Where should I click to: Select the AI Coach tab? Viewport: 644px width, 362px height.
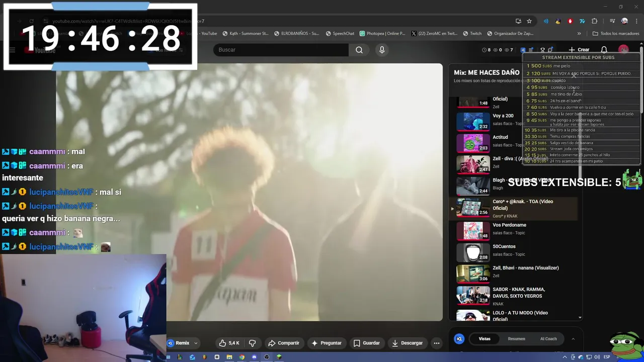point(548,339)
